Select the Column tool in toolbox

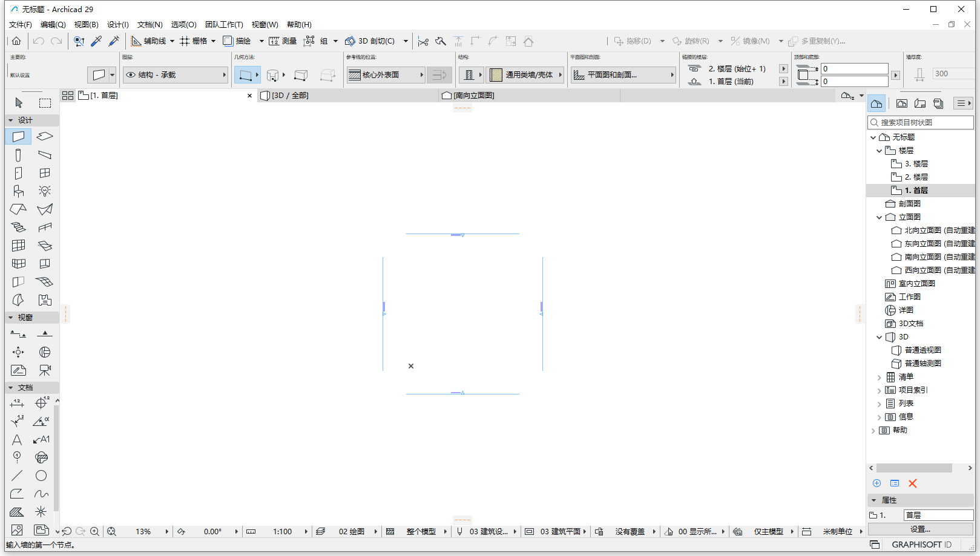point(18,155)
